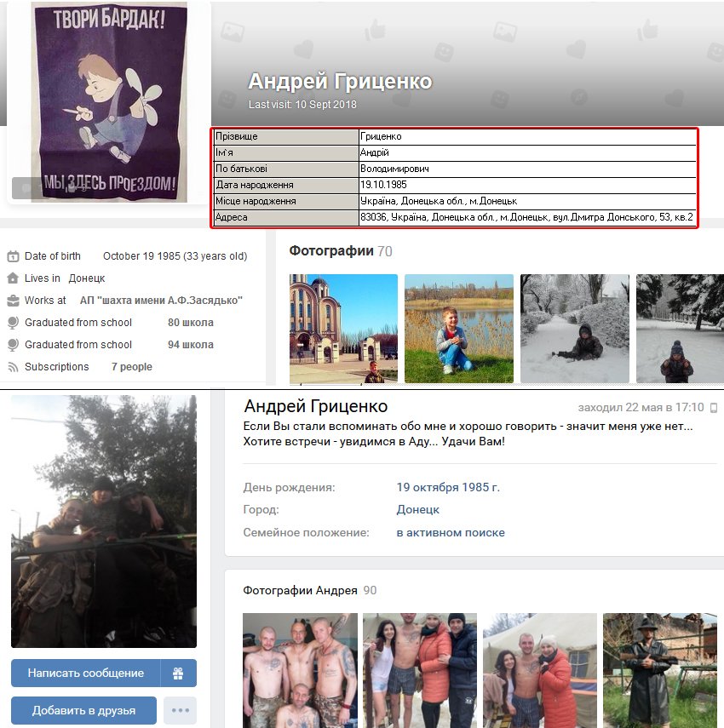Click the briefcase icon beside Works at

pyautogui.click(x=13, y=301)
